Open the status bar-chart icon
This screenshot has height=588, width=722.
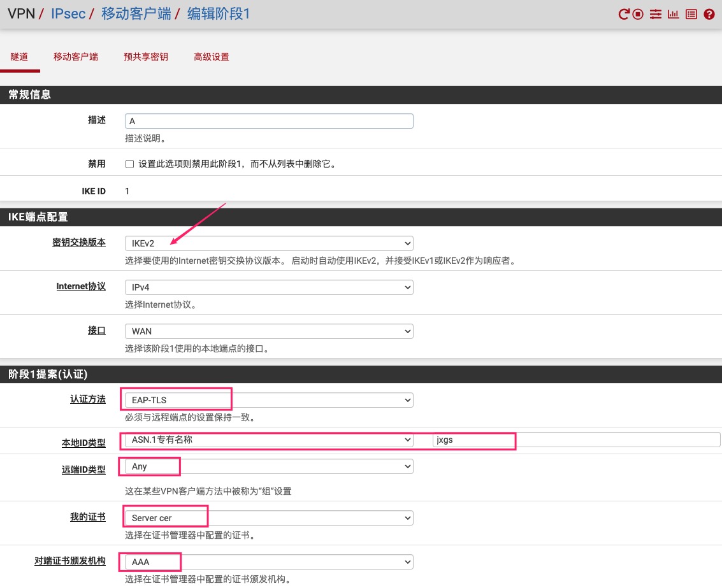point(673,15)
